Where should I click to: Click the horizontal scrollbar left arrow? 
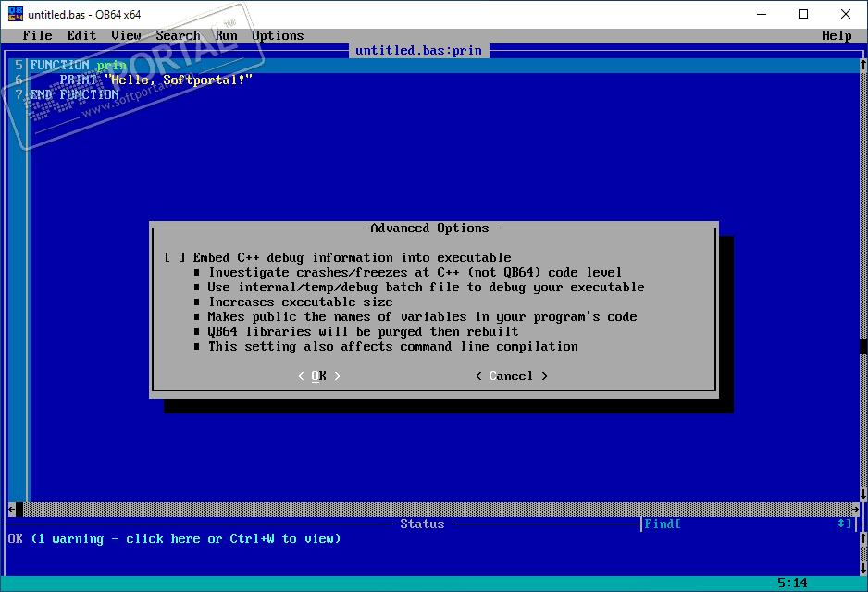[12, 509]
